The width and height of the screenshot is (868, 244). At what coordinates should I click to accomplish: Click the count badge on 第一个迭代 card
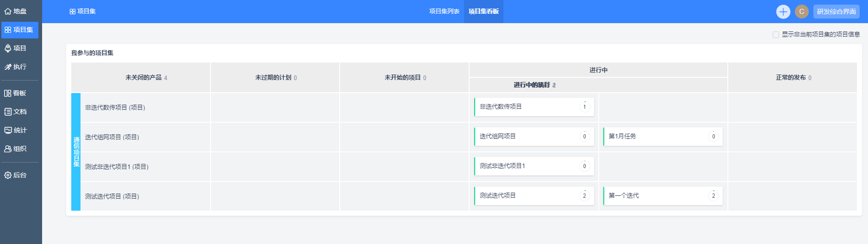713,196
